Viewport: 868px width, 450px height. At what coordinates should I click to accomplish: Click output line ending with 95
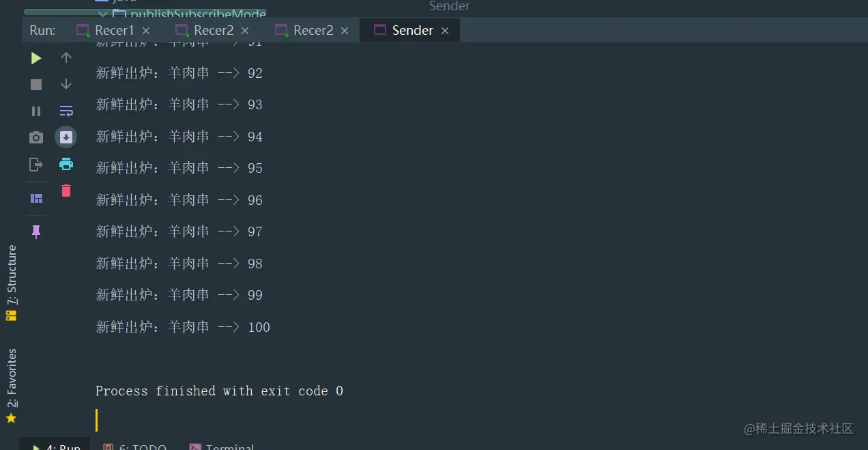click(x=179, y=168)
